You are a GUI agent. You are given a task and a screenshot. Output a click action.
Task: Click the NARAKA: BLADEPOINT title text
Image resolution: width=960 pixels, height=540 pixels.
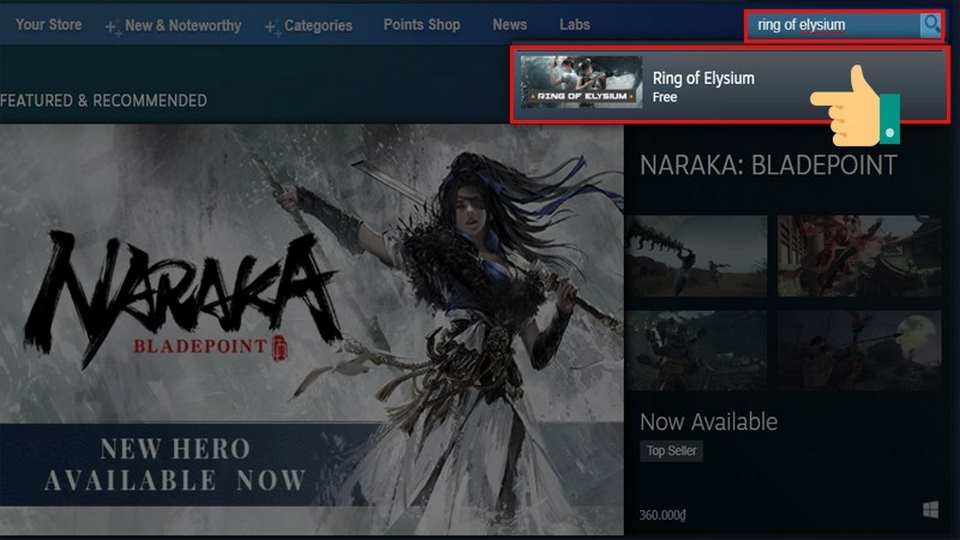click(x=768, y=165)
